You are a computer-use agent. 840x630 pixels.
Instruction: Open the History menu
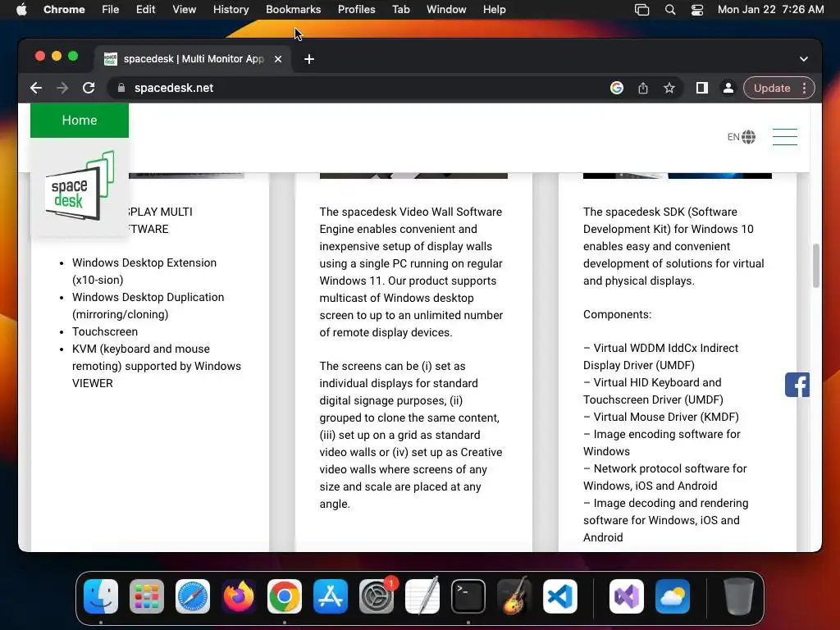coord(231,9)
